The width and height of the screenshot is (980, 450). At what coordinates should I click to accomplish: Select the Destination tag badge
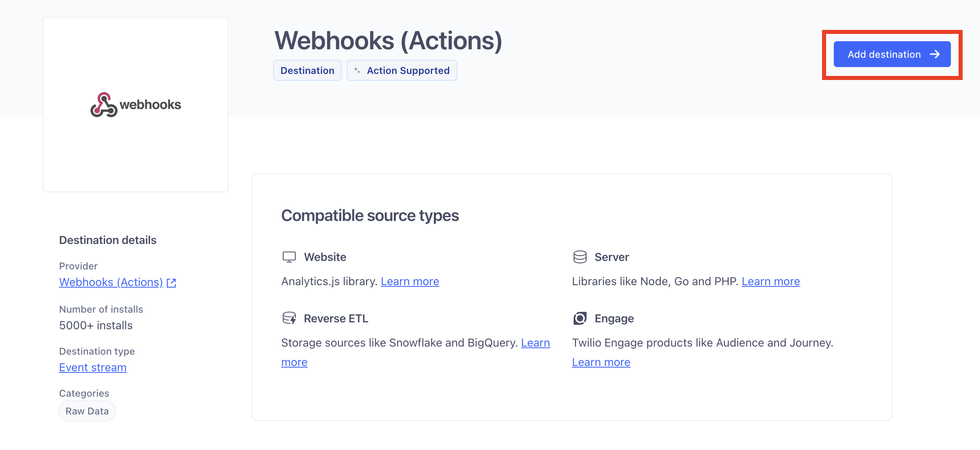pos(307,71)
